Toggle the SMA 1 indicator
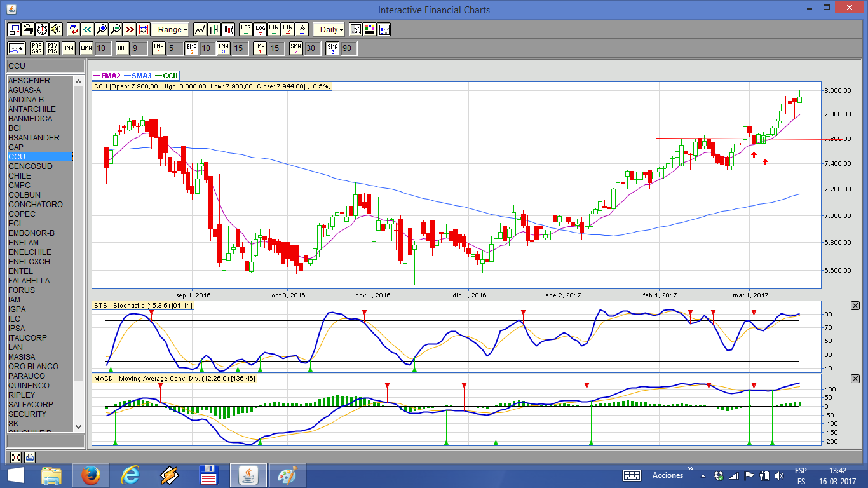 (259, 48)
